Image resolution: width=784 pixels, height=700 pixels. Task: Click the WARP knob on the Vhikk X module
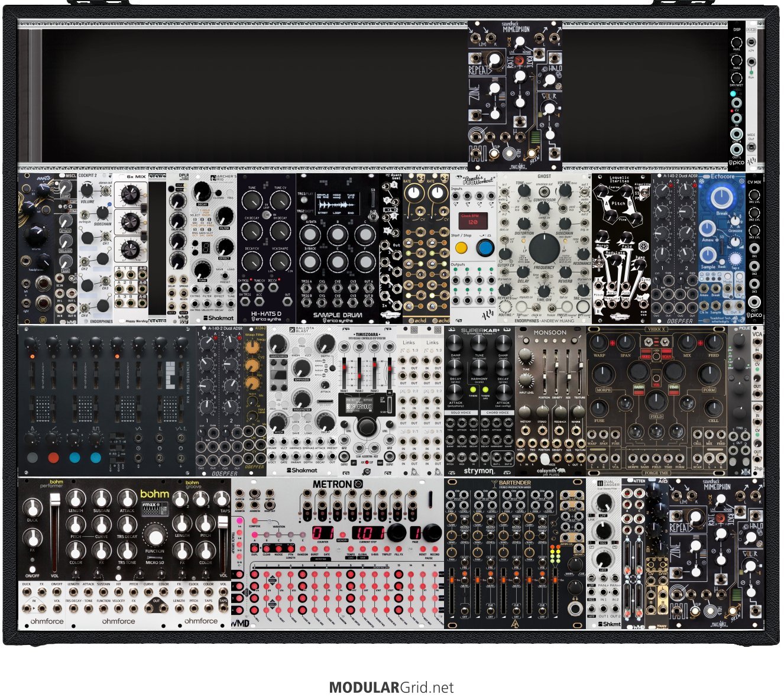click(600, 343)
